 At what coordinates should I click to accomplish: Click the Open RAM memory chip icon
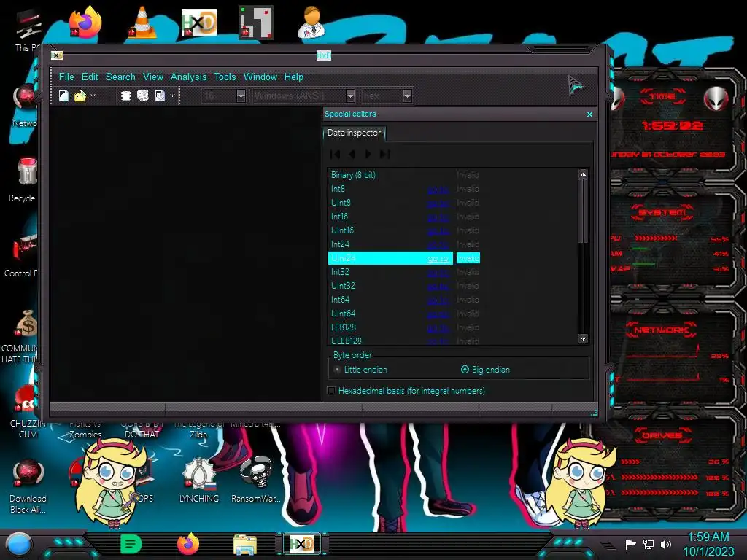[x=125, y=96]
